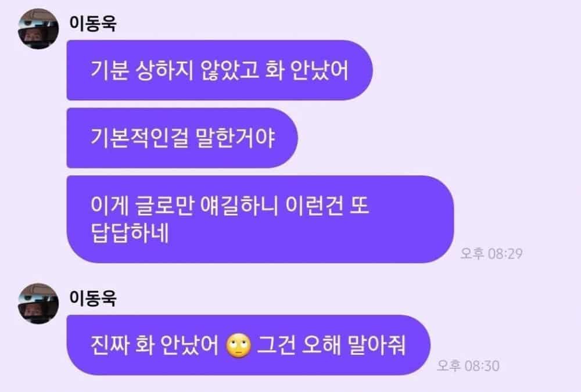
Task: Click the word '얘길하니' in the third bubble
Action: pos(239,205)
